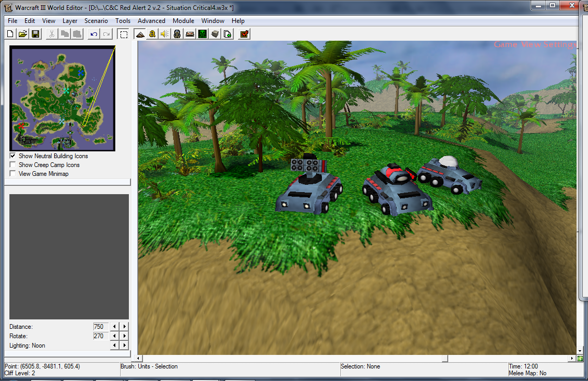This screenshot has height=381, width=588.
Task: Open the Object Manager cube icon
Action: coord(215,34)
